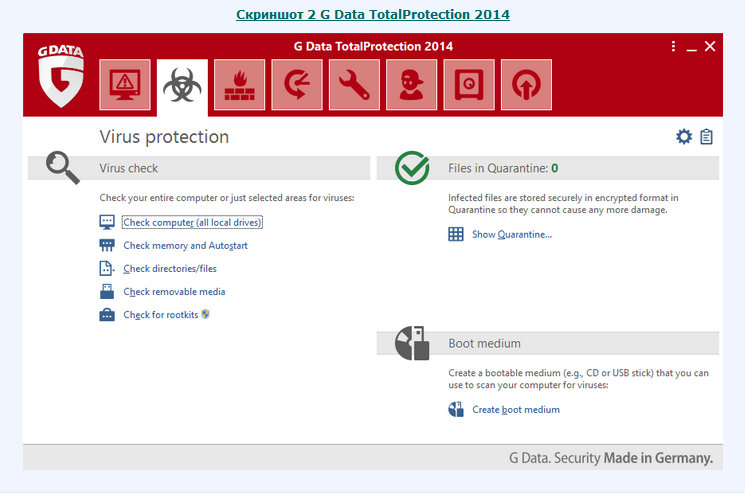745x493 pixels.
Task: Launch Check removable media
Action: point(174,292)
